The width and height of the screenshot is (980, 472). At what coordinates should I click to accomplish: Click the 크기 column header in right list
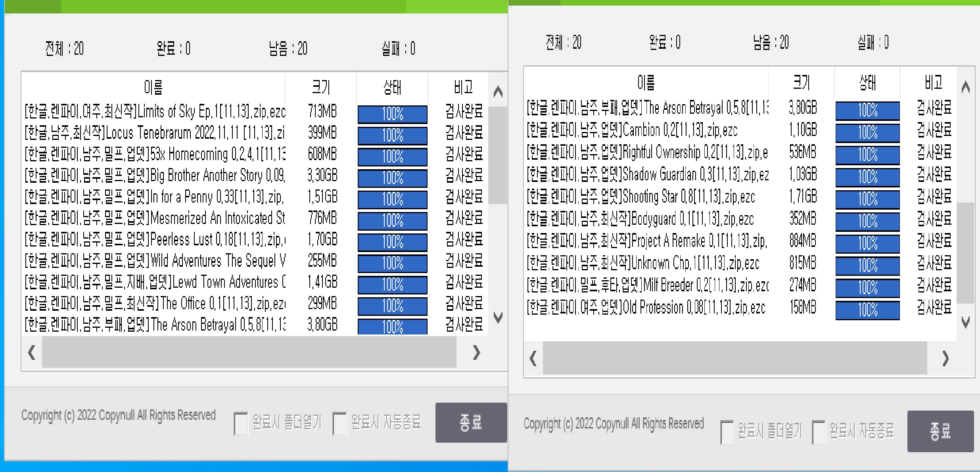click(x=801, y=82)
